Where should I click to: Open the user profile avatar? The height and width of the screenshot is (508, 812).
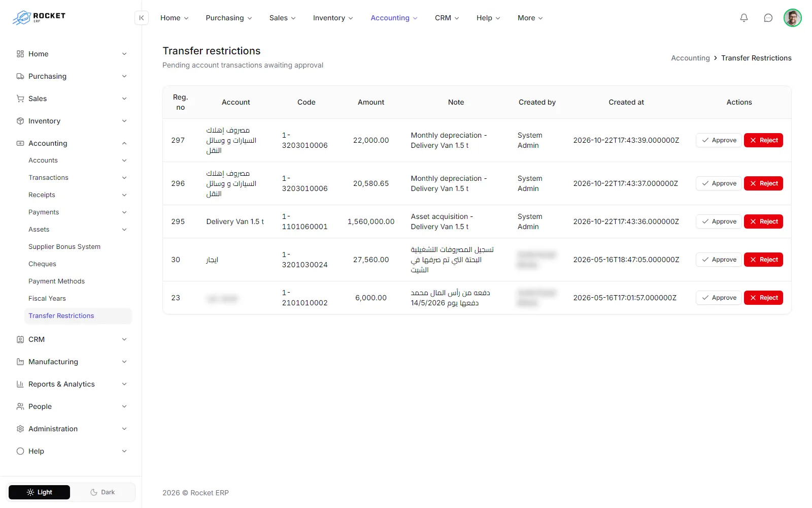pos(792,18)
